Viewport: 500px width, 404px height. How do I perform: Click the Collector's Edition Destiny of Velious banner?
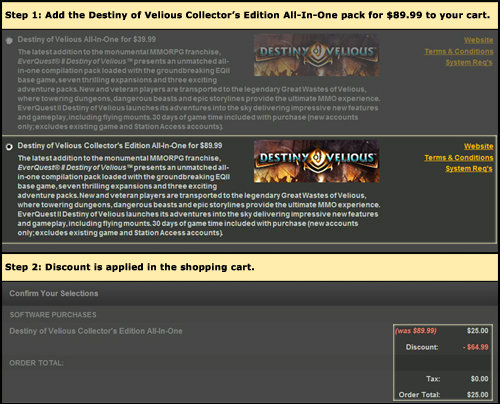coord(316,161)
